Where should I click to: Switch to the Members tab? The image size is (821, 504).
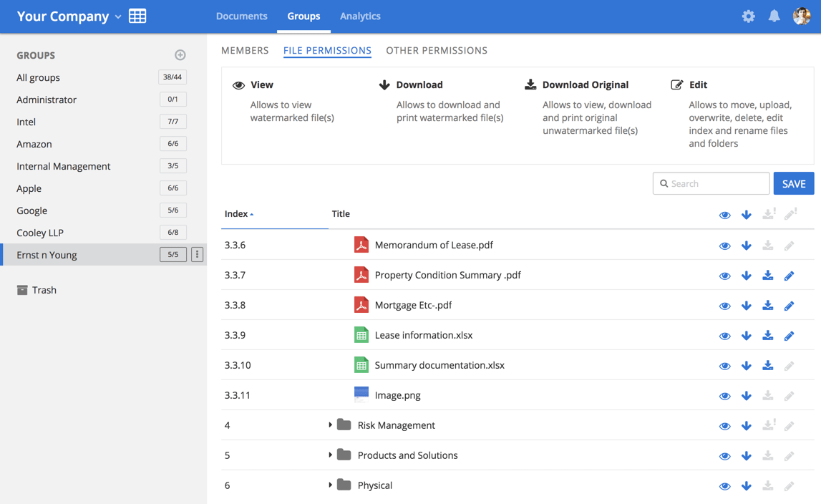(245, 51)
